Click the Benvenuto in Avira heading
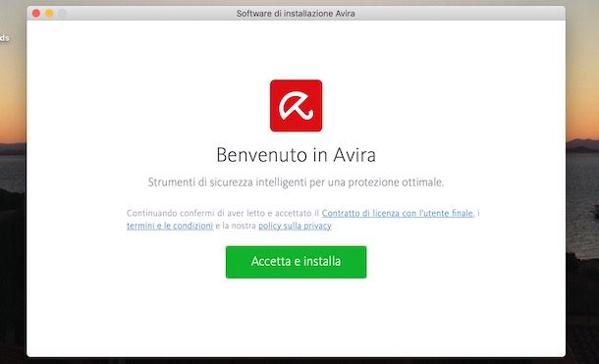The image size is (599, 364). 296,155
